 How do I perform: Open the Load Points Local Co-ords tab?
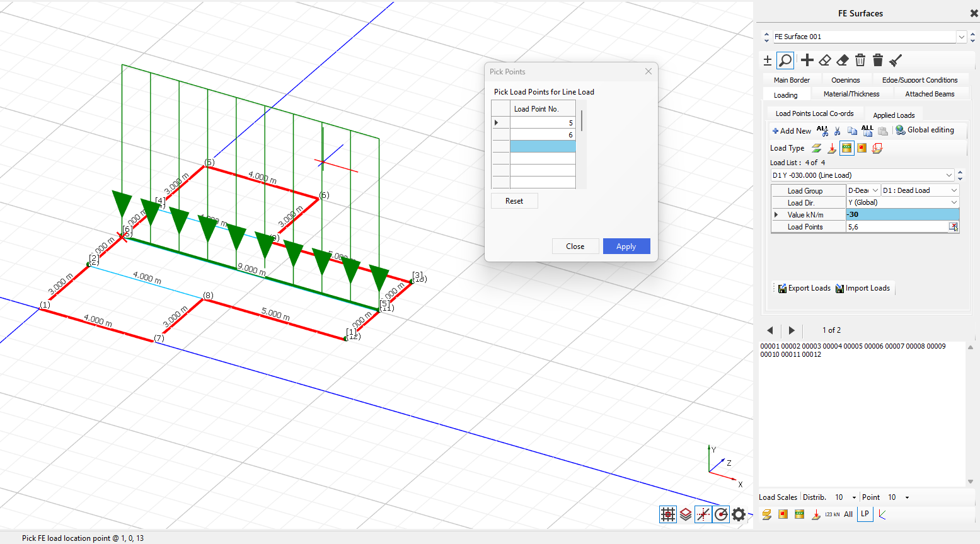(814, 114)
